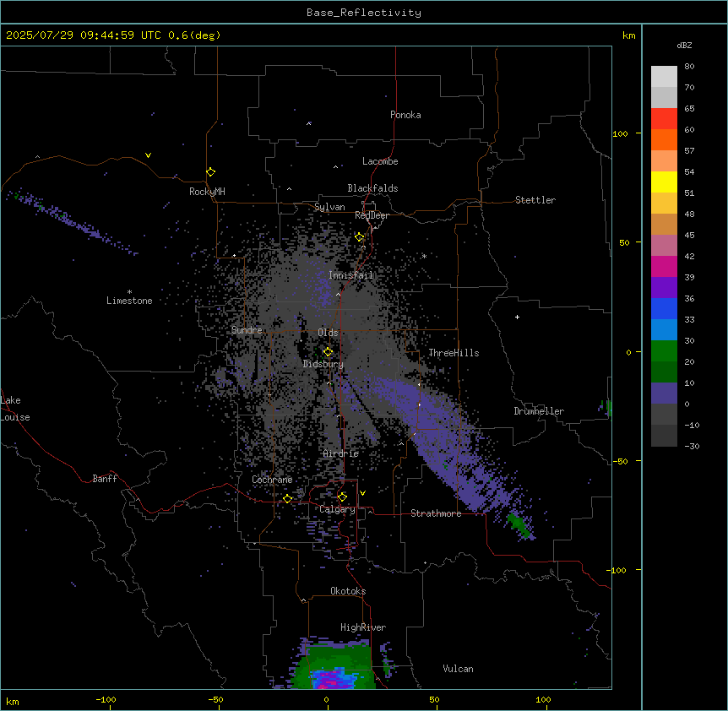Select the Ponoka city label
This screenshot has height=711, width=728.
[x=405, y=115]
